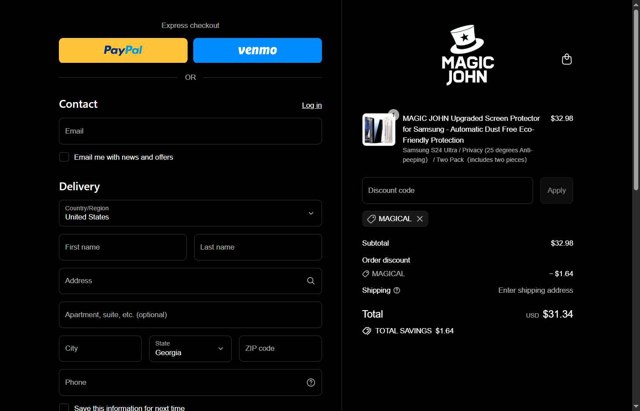Screen dimensions: 640x411
Task: Focus the Last name field
Action: (258, 247)
